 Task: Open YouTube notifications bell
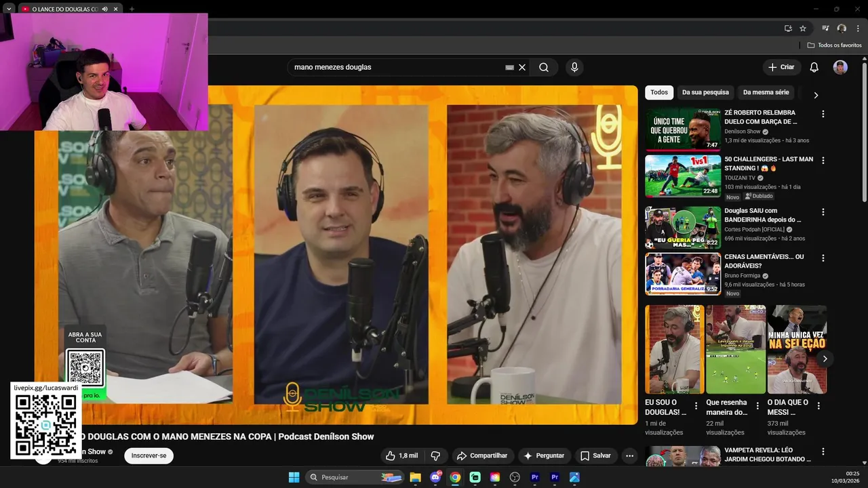[814, 67]
